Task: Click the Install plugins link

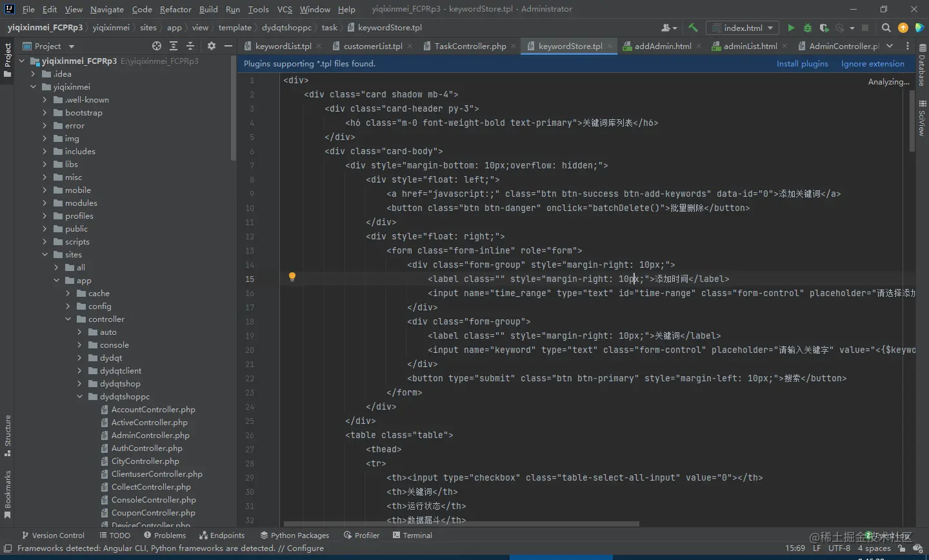Action: 802,64
